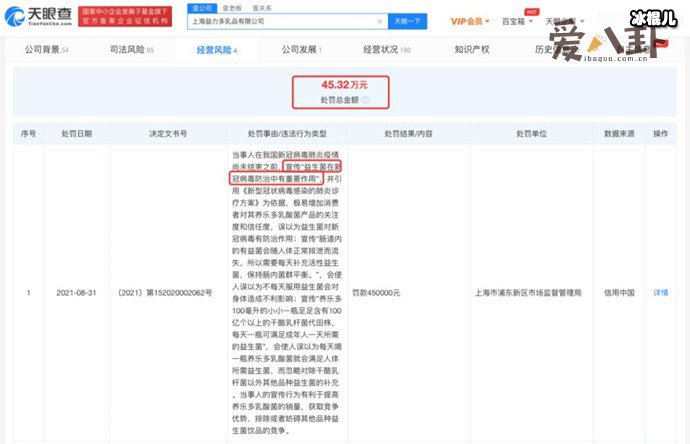The height and width of the screenshot is (444, 690).
Task: Expand the VIP会员 dropdown
Action: pos(470,21)
